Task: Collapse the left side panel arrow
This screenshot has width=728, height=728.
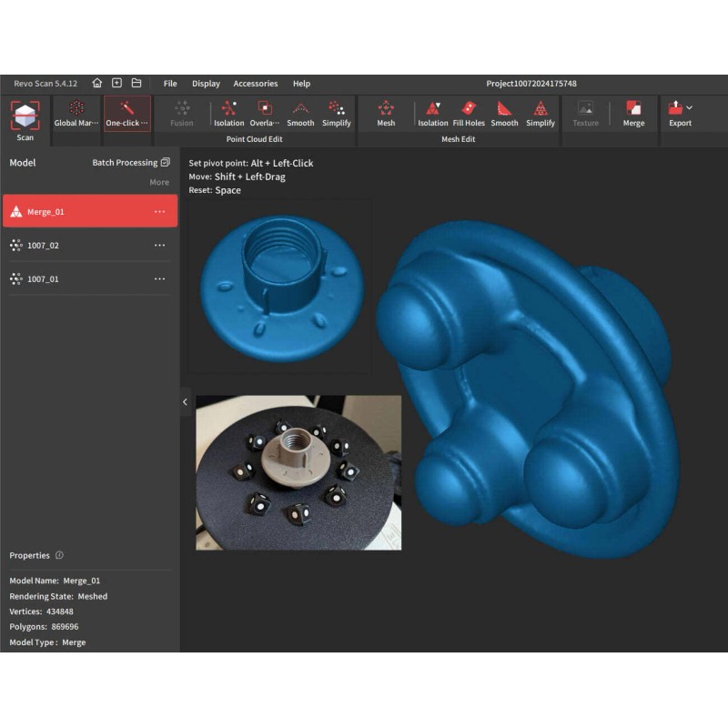Action: (x=185, y=401)
